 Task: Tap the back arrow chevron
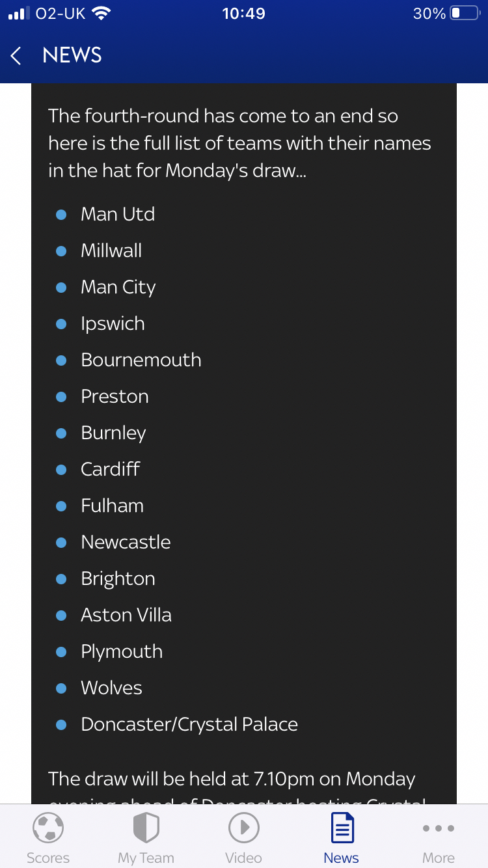16,56
